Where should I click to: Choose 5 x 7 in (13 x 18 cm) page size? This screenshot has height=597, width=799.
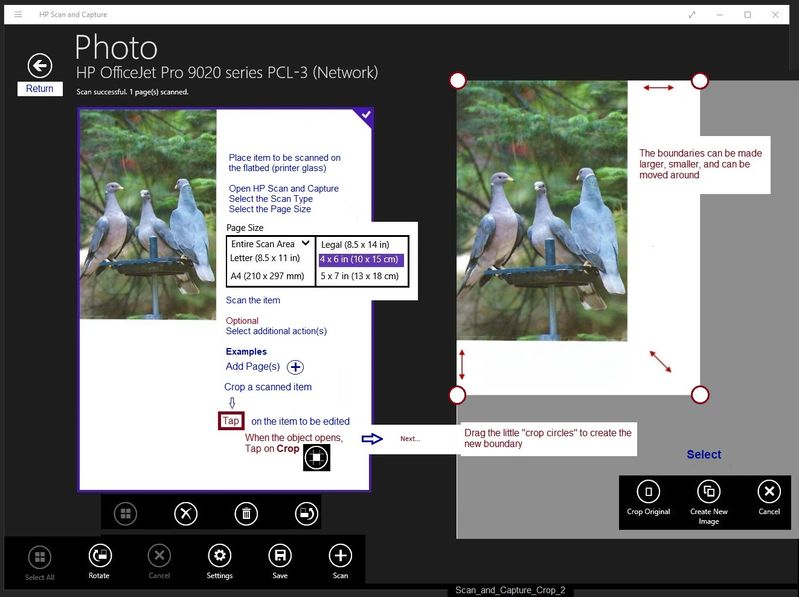pos(360,276)
